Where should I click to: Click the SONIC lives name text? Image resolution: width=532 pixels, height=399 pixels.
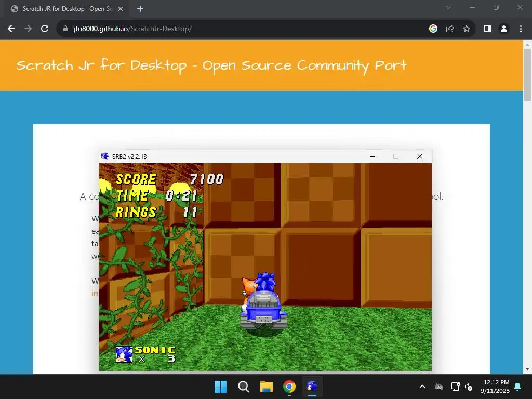click(x=155, y=350)
